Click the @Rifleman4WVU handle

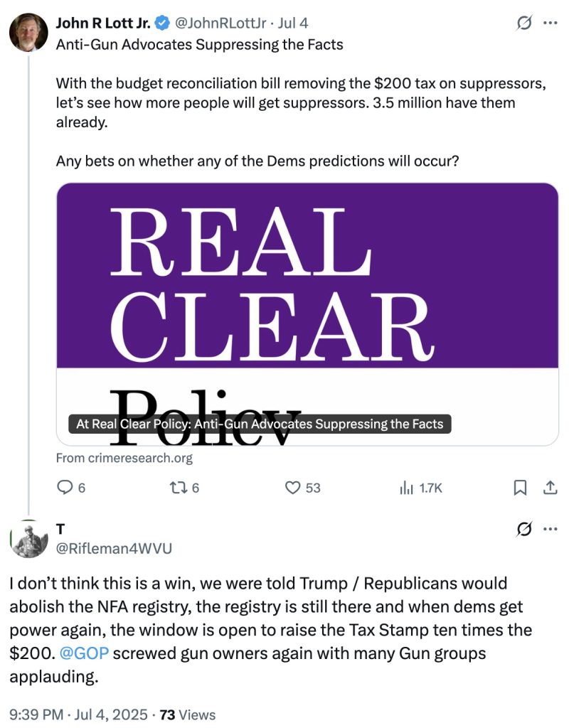114,548
